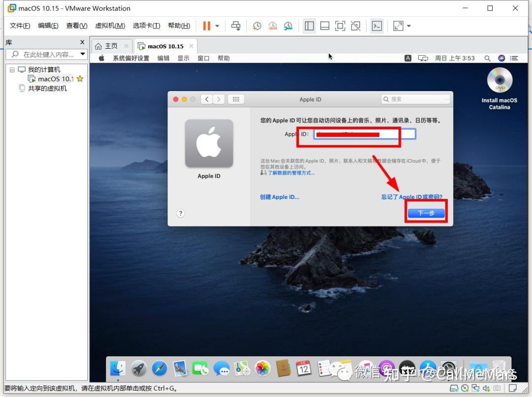The height and width of the screenshot is (397, 532).
Task: Open the macOS 窗口 menu
Action: pos(203,58)
